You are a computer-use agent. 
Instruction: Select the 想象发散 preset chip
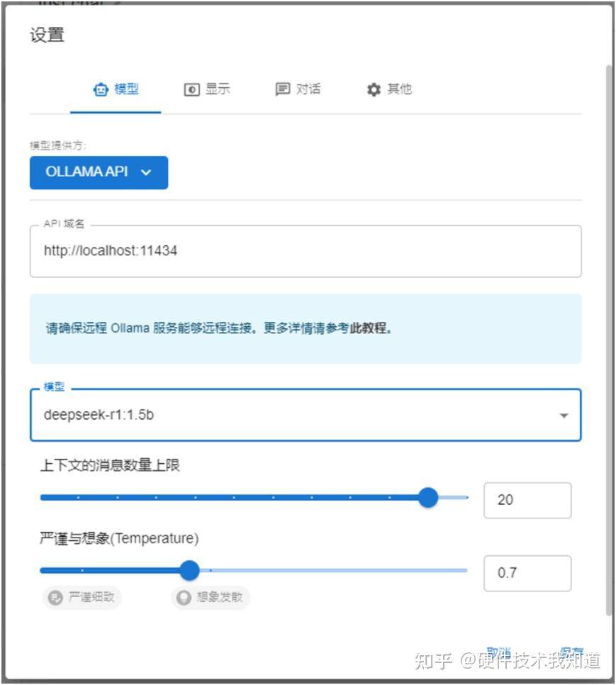point(211,597)
